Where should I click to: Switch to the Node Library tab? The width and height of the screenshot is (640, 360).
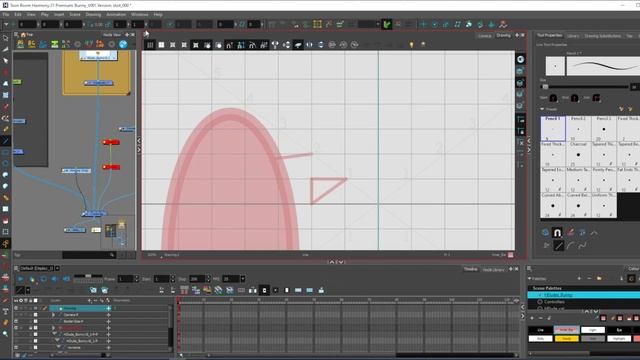(x=493, y=269)
